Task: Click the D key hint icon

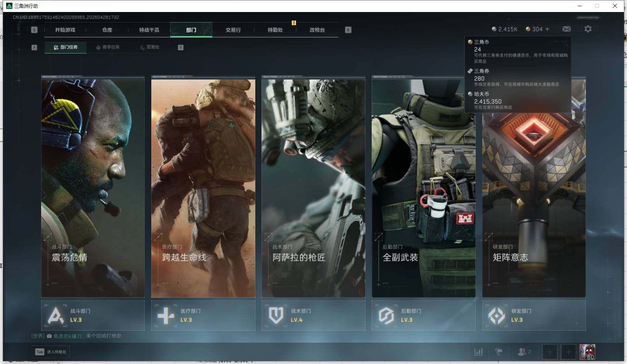Action: 180,47
